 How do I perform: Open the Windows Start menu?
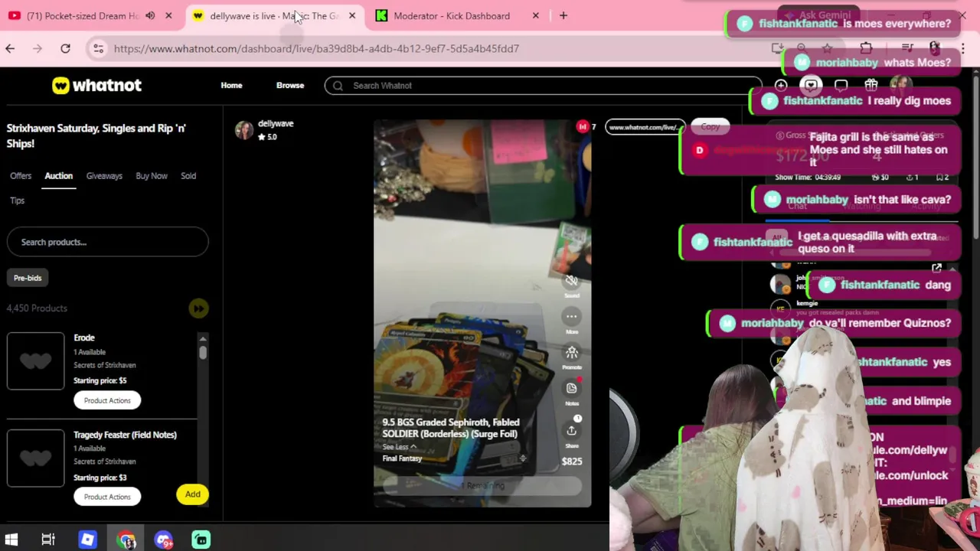(11, 540)
